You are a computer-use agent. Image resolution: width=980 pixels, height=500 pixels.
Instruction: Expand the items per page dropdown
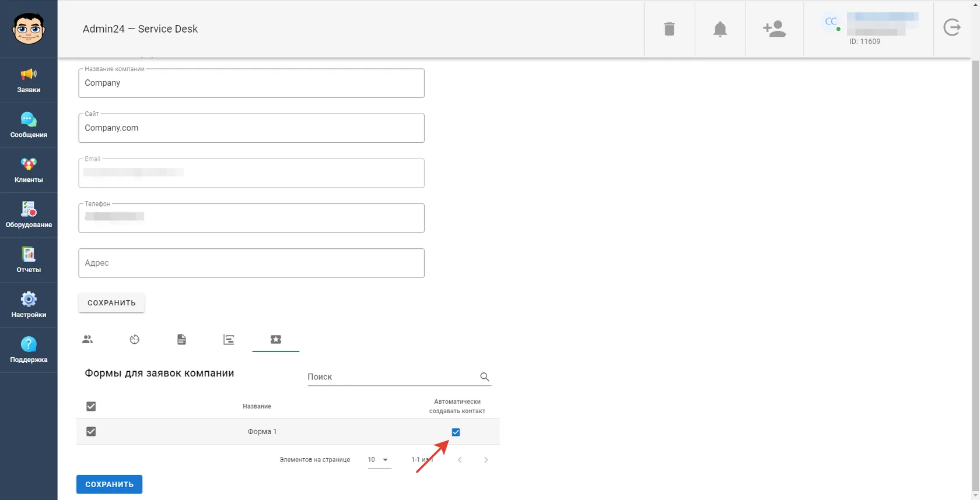379,460
